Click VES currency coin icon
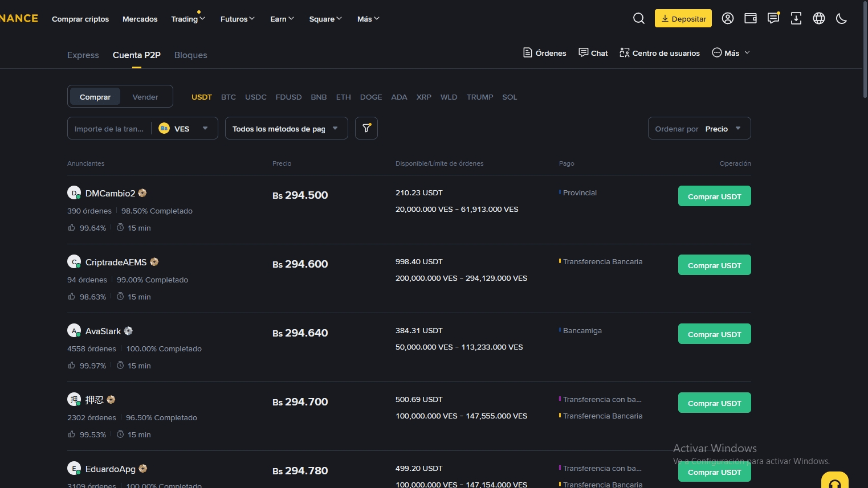Viewport: 868px width, 488px height. click(x=164, y=128)
